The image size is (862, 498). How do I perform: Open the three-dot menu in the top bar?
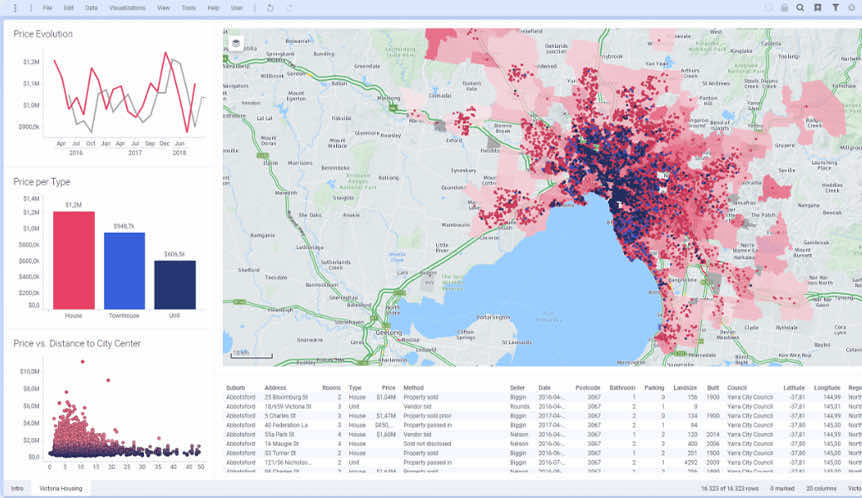15,8
